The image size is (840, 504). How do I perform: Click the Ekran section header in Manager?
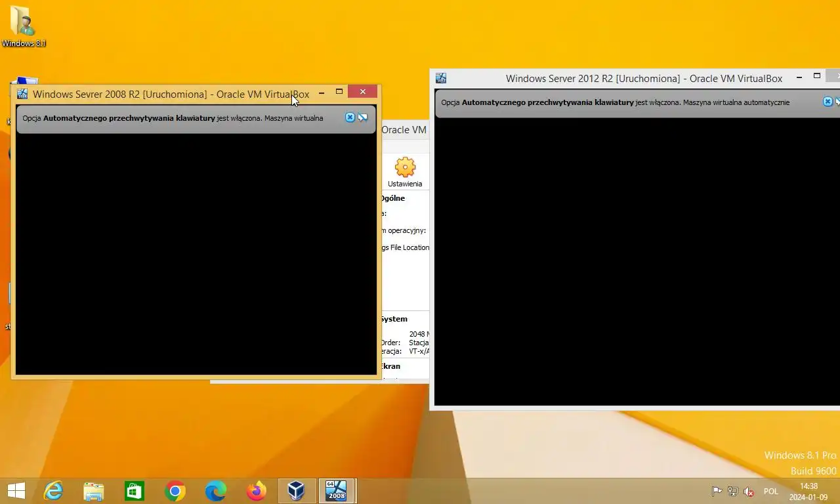click(x=390, y=366)
